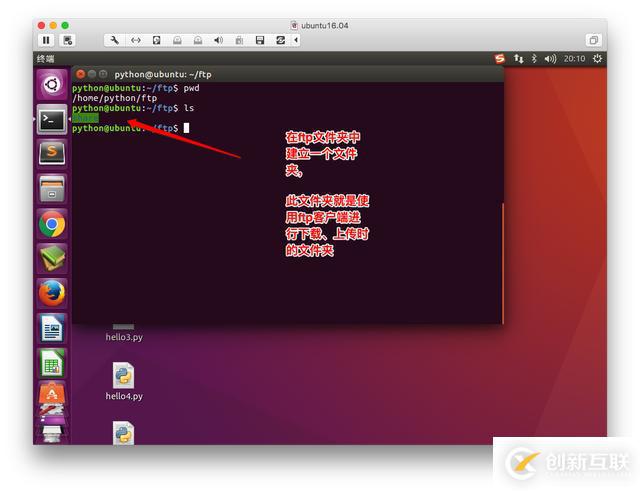Click the terminal title python@ubuntu: ~/ftp
Viewport: 640px width, 492px height.
pyautogui.click(x=163, y=74)
